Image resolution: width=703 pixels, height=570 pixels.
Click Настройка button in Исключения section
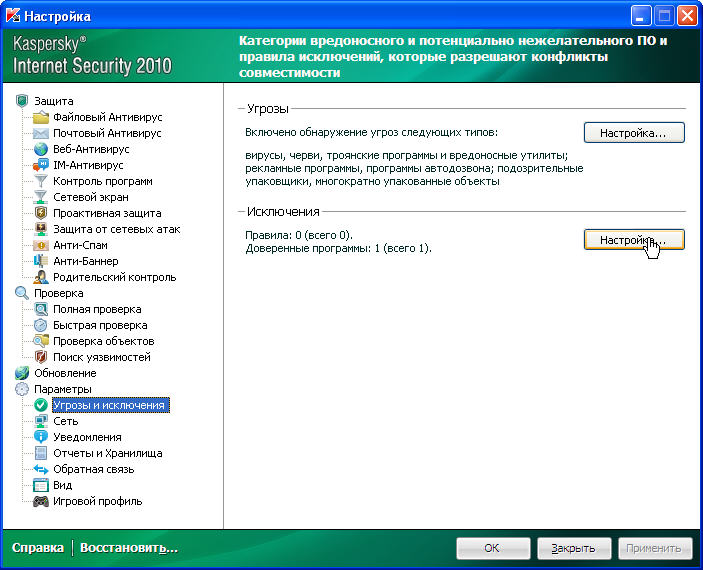634,239
